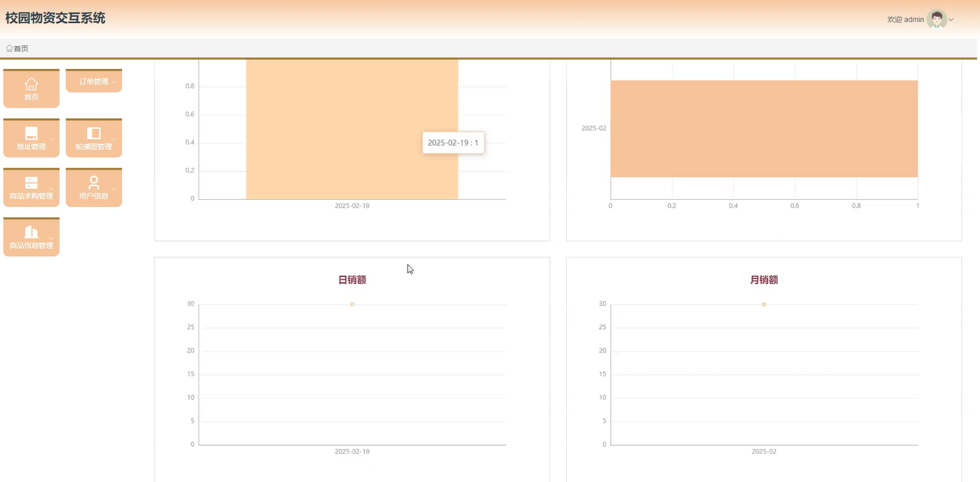The image size is (980, 482).
Task: Expand the 轮播图管理 chevron arrow
Action: tap(114, 139)
